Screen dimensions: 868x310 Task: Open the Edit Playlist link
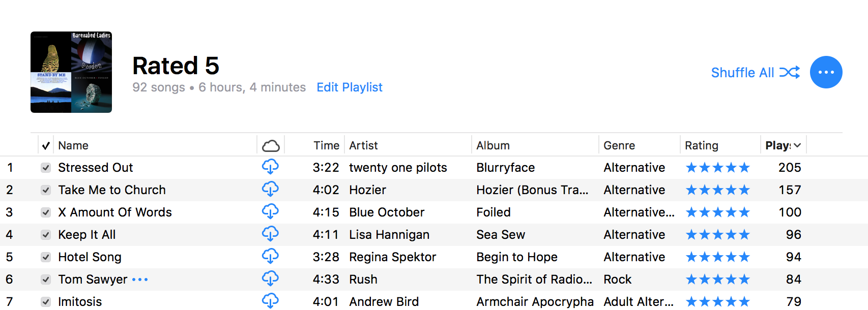click(x=350, y=87)
